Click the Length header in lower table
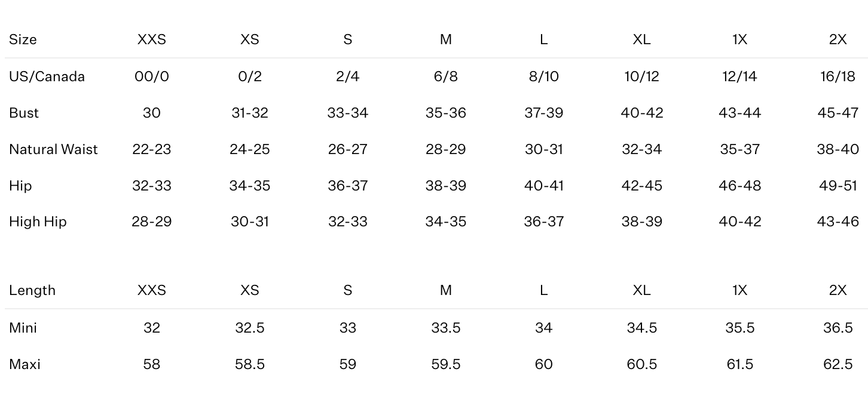The height and width of the screenshot is (418, 868). coord(32,290)
